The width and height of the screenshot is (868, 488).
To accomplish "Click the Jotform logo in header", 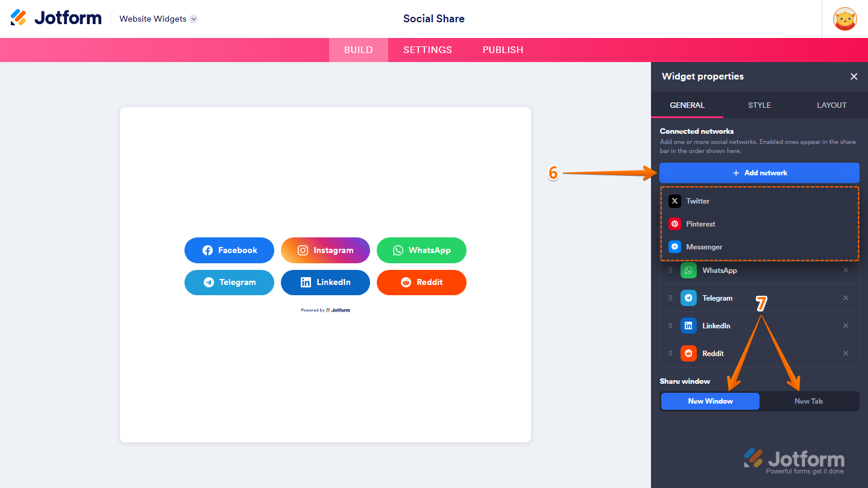I will pos(56,18).
